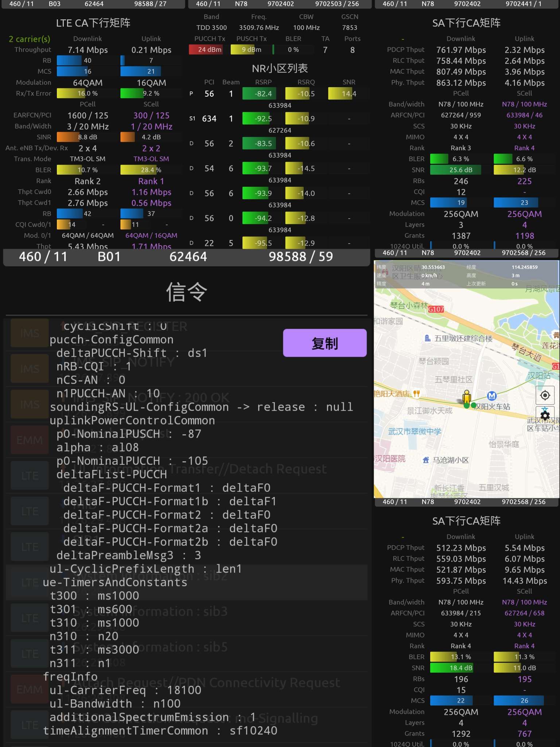Tap timeAlignmentTimerCommon : sf10240 line

[x=160, y=731]
